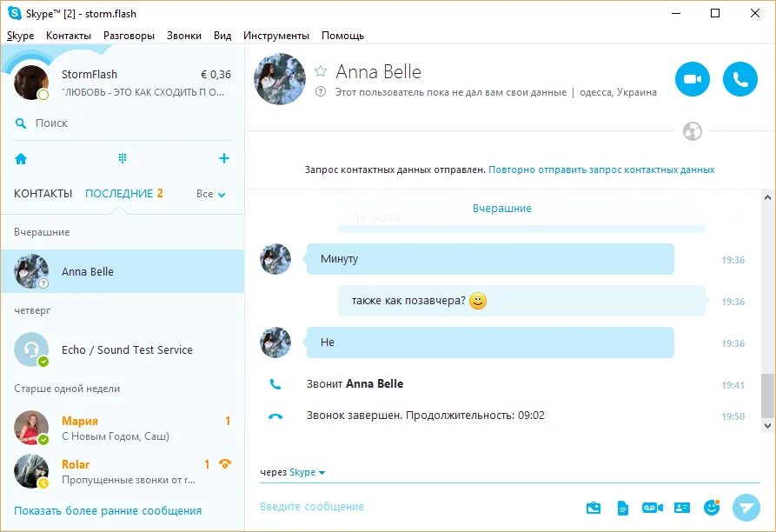Click the € 0,36 credit balance

216,74
